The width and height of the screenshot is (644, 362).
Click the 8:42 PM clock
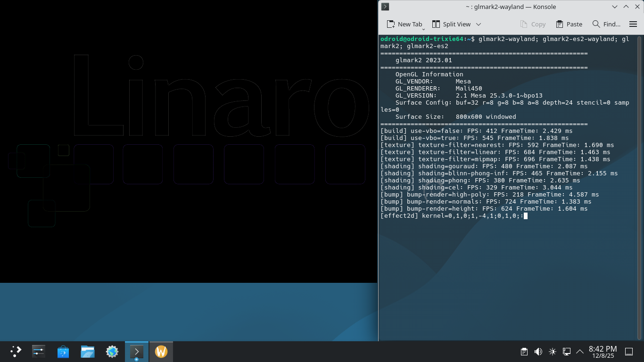[x=603, y=352]
